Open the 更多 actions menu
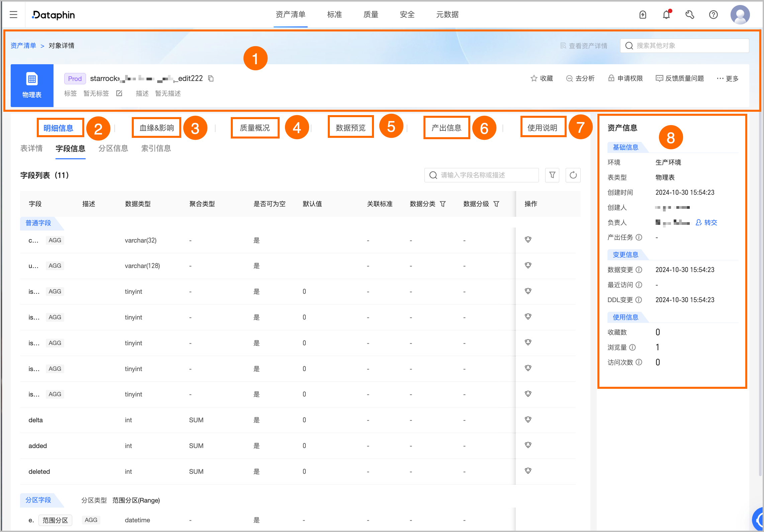The width and height of the screenshot is (764, 532). pyautogui.click(x=728, y=78)
